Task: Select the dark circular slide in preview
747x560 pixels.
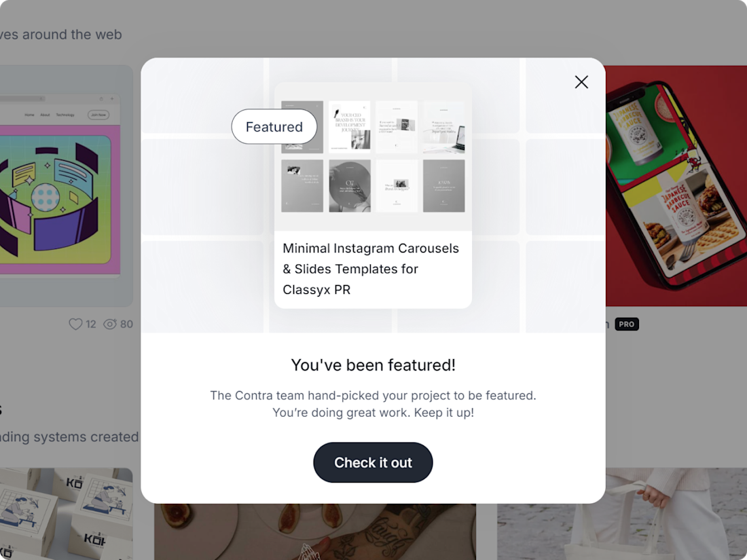Action: tap(350, 186)
